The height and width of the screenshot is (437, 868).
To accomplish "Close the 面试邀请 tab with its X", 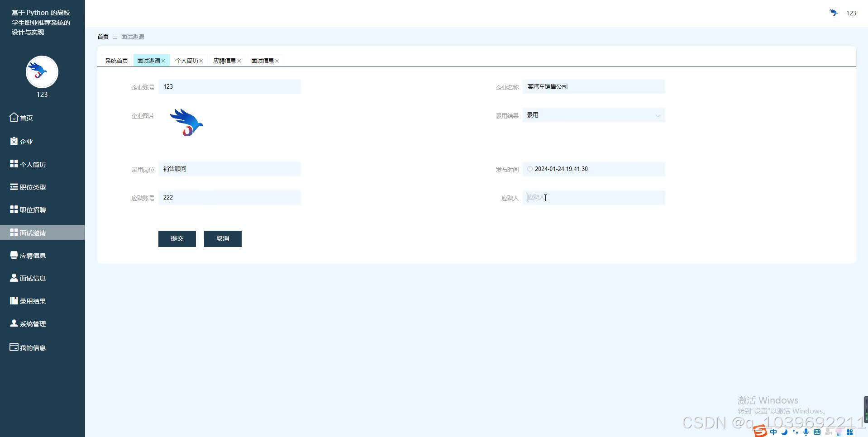I will click(163, 61).
